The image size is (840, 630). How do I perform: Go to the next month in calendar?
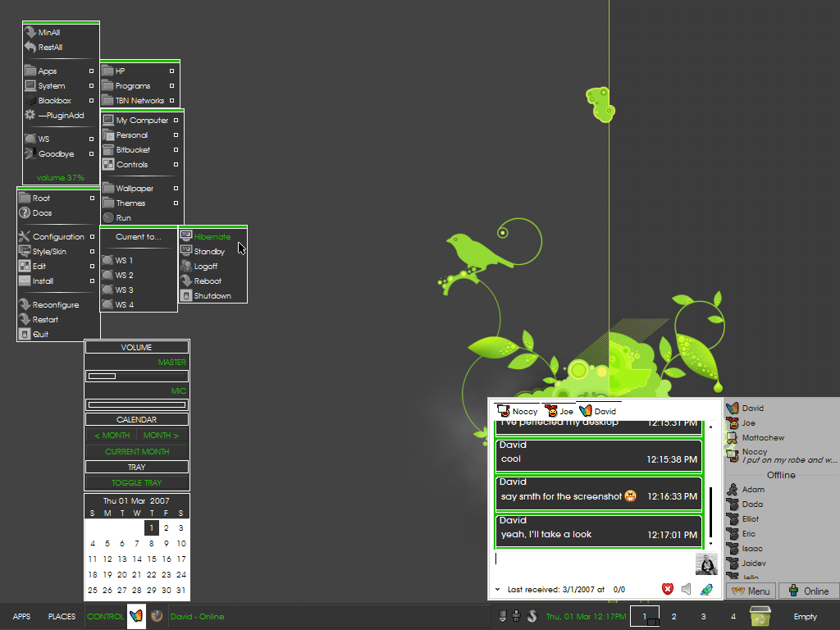(162, 436)
